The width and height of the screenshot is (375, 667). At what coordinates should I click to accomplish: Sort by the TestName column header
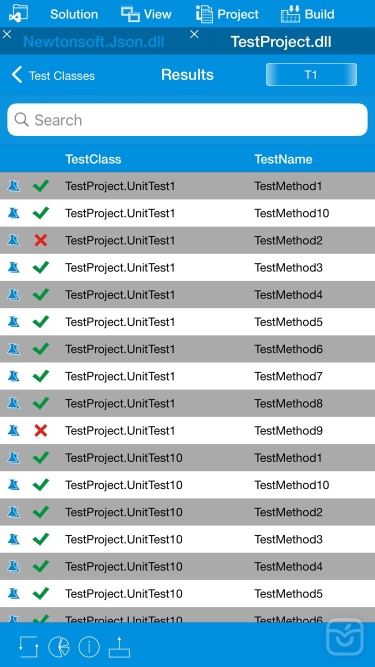point(283,159)
